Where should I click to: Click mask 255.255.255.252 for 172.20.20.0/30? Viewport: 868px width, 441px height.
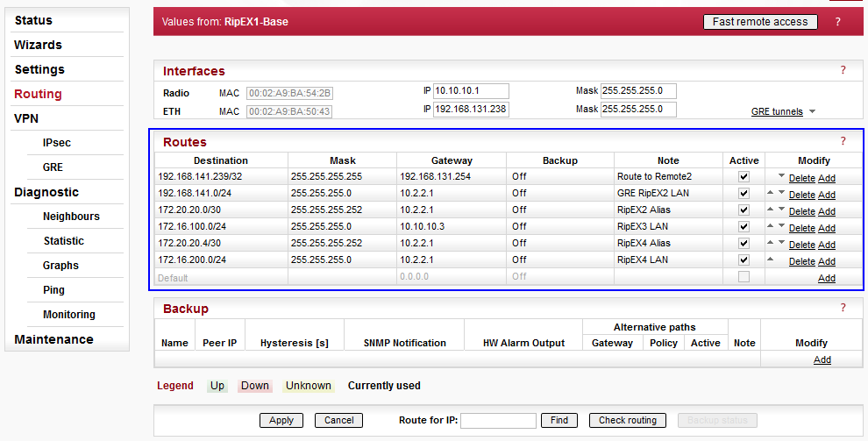click(342, 210)
